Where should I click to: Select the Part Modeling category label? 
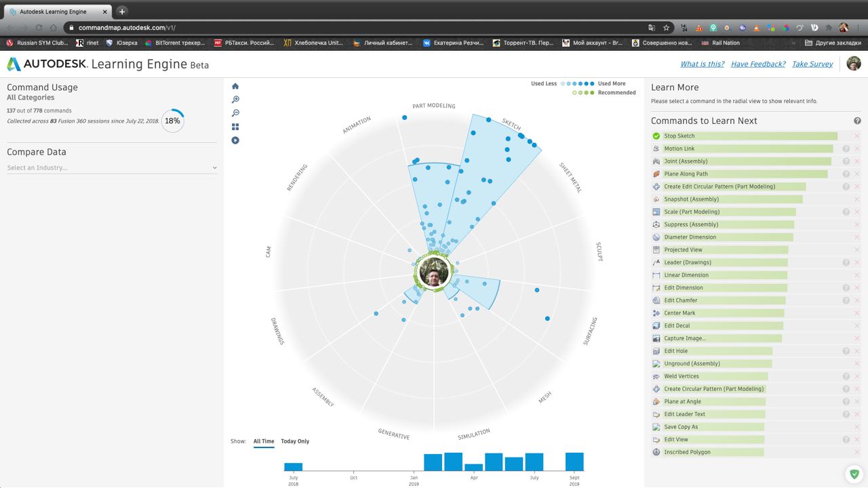[x=434, y=106]
